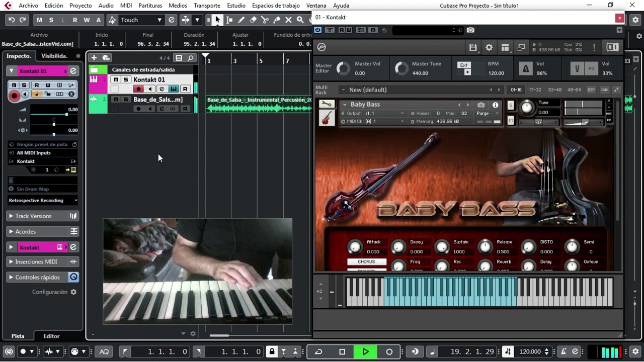Click the CHORUS effect button

(366, 262)
